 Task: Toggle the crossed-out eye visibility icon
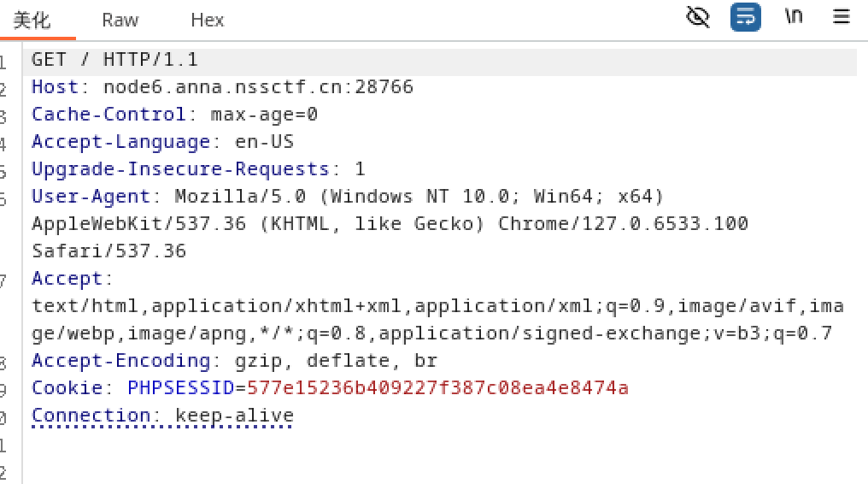coord(698,17)
